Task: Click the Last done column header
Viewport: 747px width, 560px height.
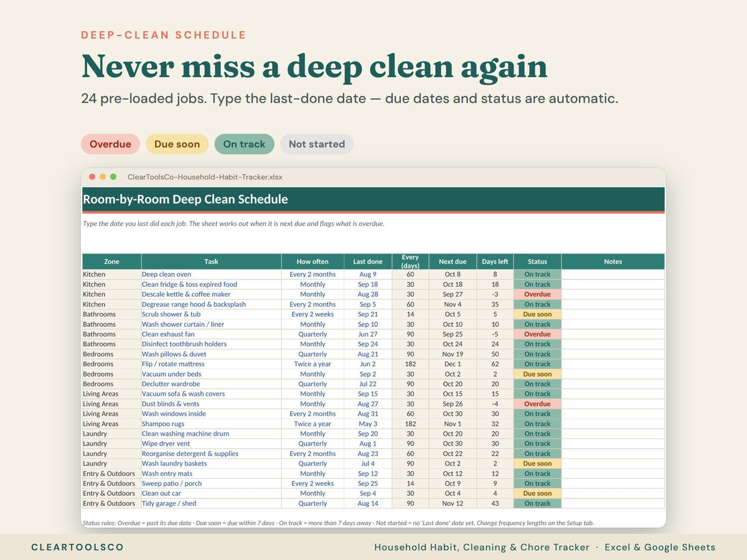Action: pos(368,261)
